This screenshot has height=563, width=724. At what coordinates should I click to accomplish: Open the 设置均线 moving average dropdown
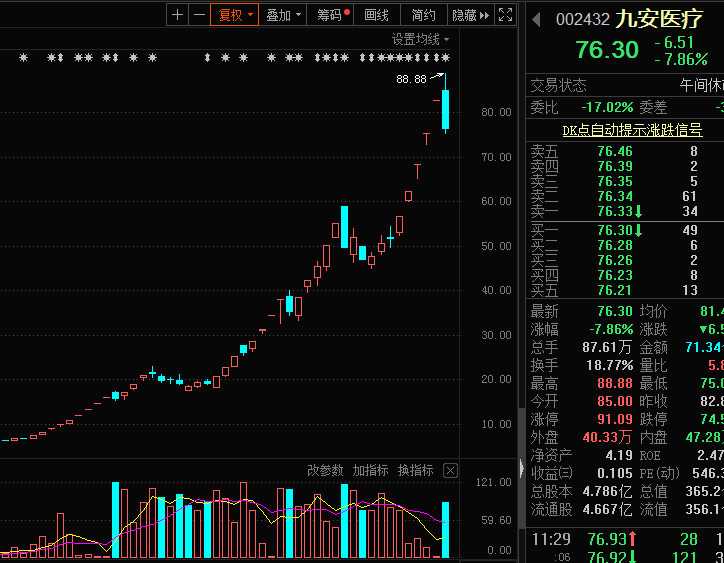click(x=420, y=39)
